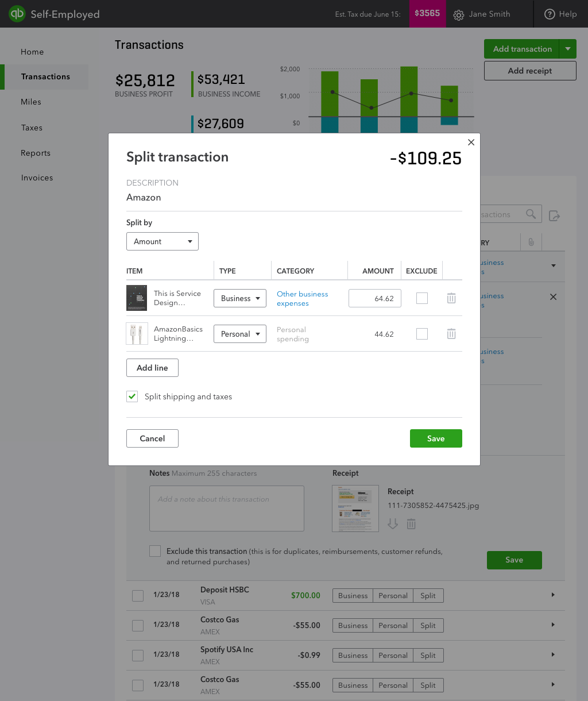This screenshot has width=588, height=701.
Task: Click the Personal spending category text
Action: coord(293,334)
